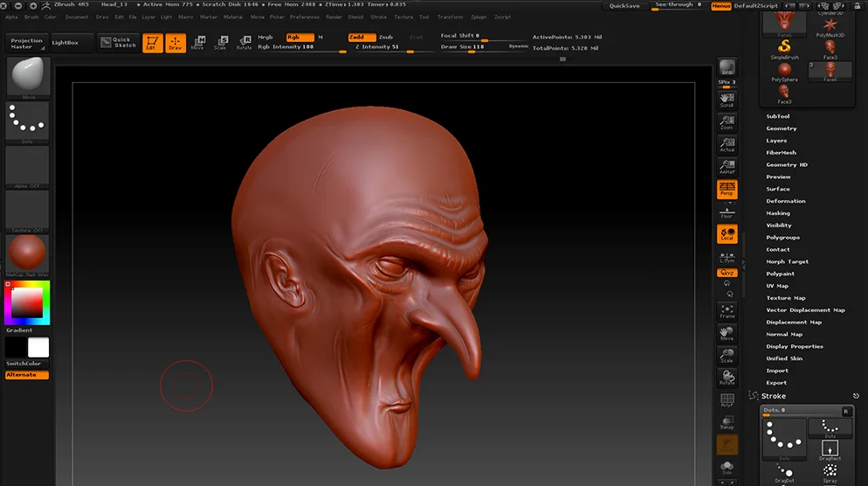Screen dimensions: 868x486
Task: Click the R restore button in Stroke panel
Action: 845,411
